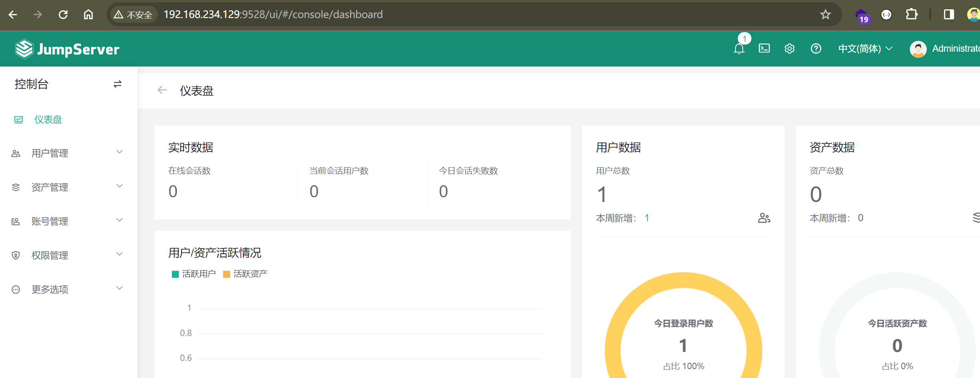Expand the 权限管理 menu
980x378 pixels.
tap(69, 255)
